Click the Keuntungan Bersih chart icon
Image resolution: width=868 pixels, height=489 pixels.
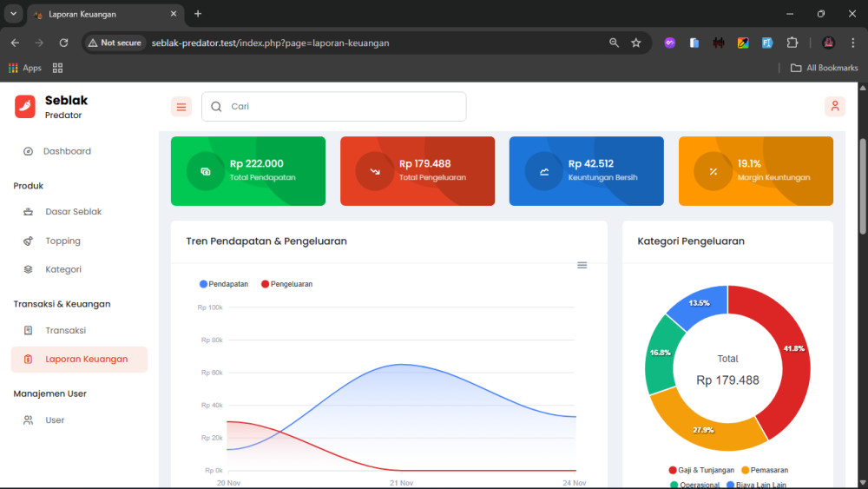pyautogui.click(x=544, y=171)
